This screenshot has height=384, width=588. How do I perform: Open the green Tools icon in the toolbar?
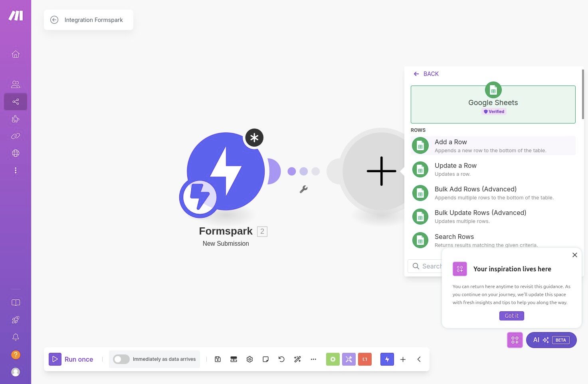[x=333, y=359]
